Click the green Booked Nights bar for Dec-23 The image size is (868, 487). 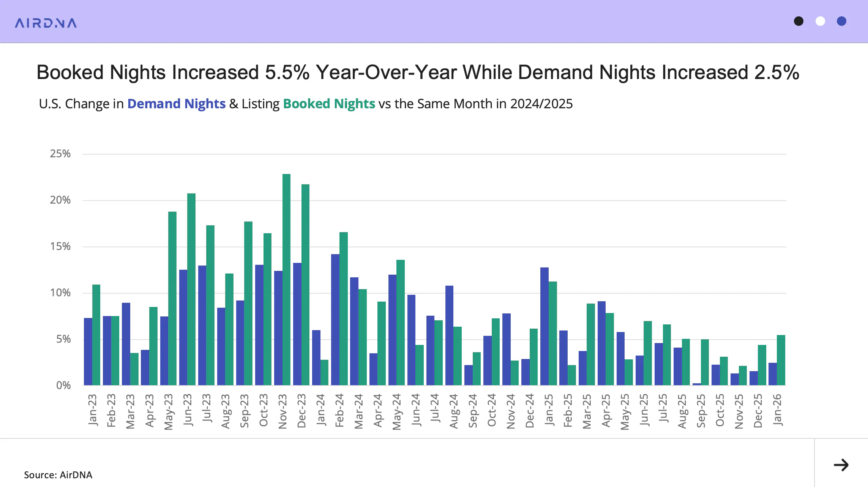305,285
